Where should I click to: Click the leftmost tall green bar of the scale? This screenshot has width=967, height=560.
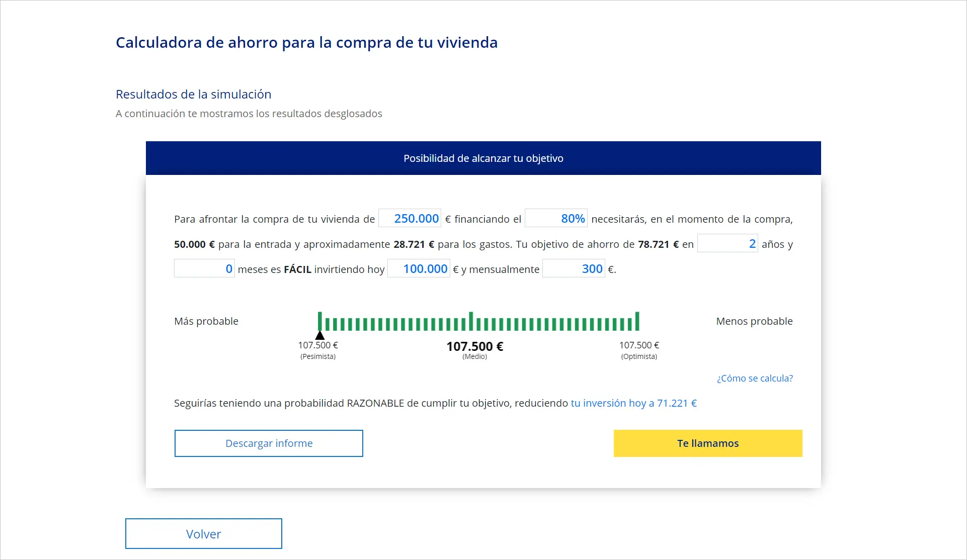[x=320, y=321]
